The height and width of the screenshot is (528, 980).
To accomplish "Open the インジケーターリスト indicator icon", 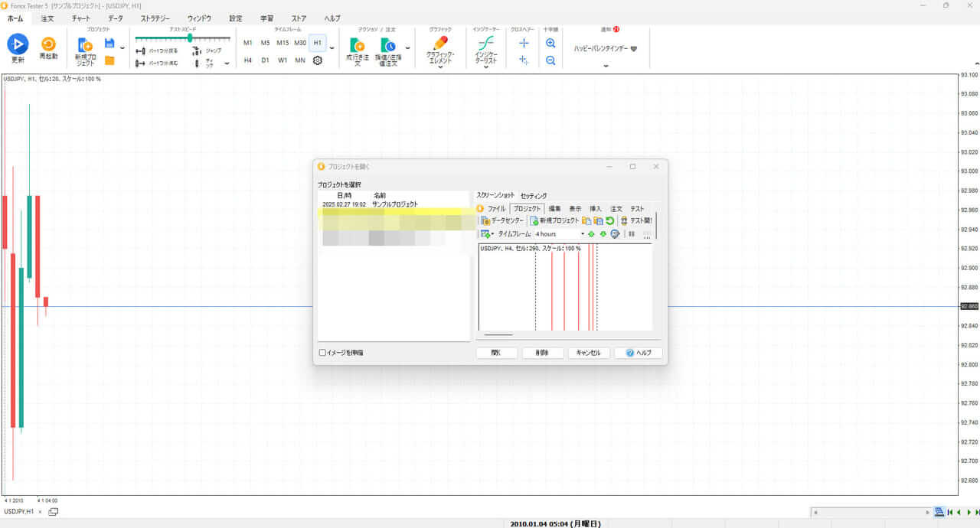I will pyautogui.click(x=485, y=43).
